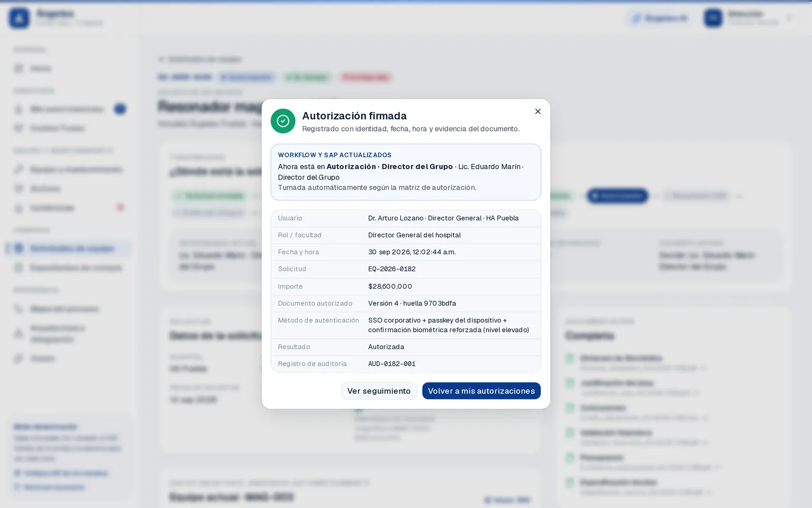Screen dimensions: 812x508
Task: Close the Autorización firmada dialog
Action: point(538,111)
